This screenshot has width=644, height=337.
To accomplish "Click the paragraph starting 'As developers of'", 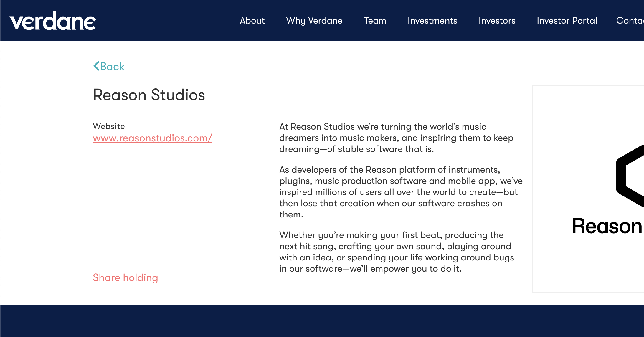I will pyautogui.click(x=401, y=192).
